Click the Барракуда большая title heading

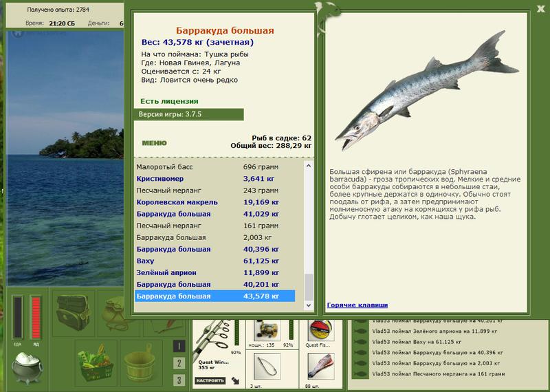pyautogui.click(x=225, y=30)
